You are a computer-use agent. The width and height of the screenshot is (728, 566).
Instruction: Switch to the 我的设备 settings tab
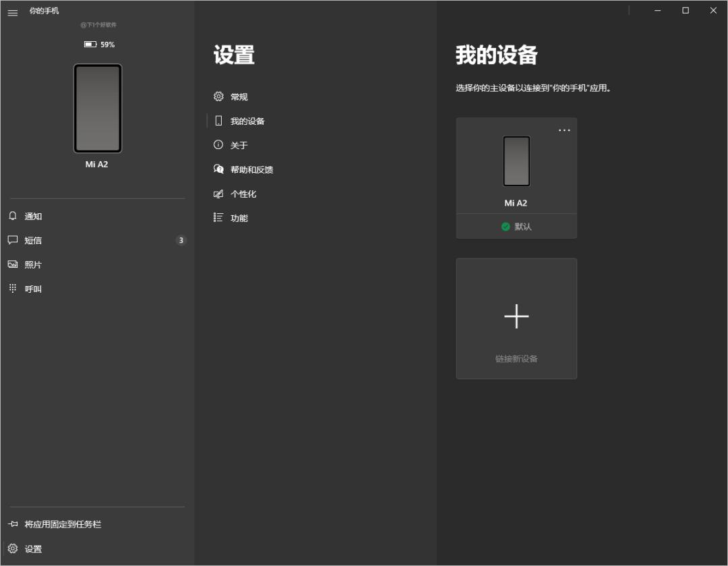(x=247, y=121)
